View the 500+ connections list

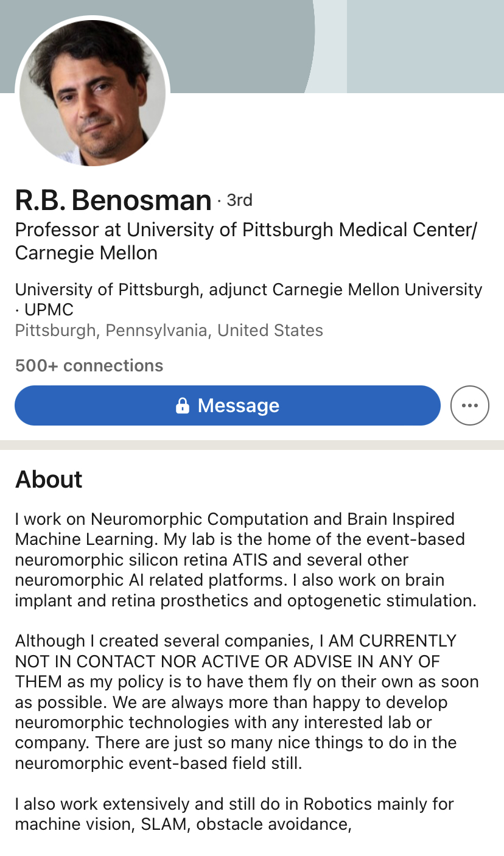tap(89, 365)
